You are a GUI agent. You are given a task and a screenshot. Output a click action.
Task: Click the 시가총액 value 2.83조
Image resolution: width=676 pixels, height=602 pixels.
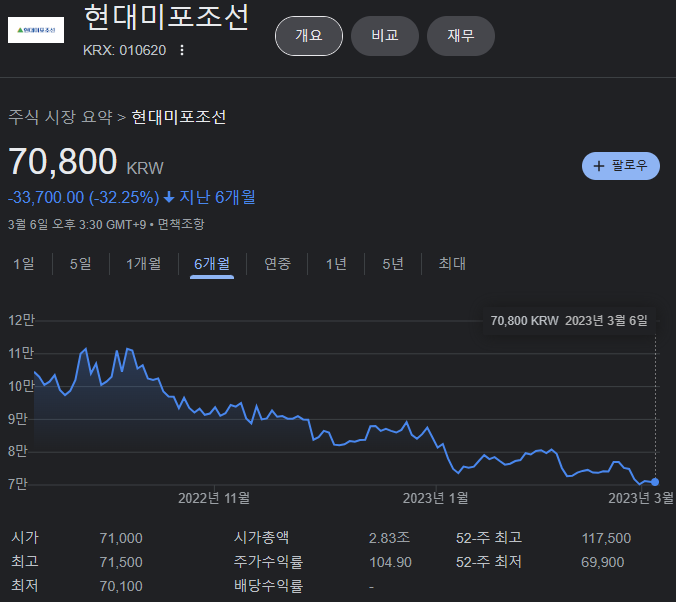(389, 538)
